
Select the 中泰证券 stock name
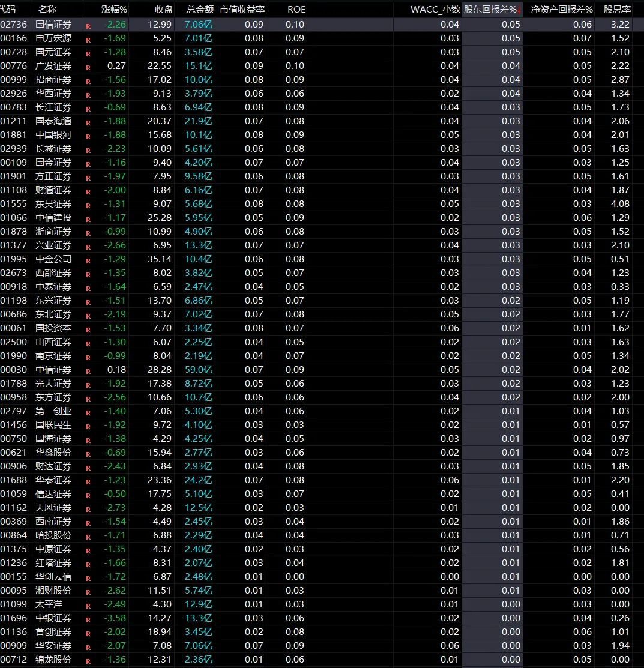(x=53, y=287)
